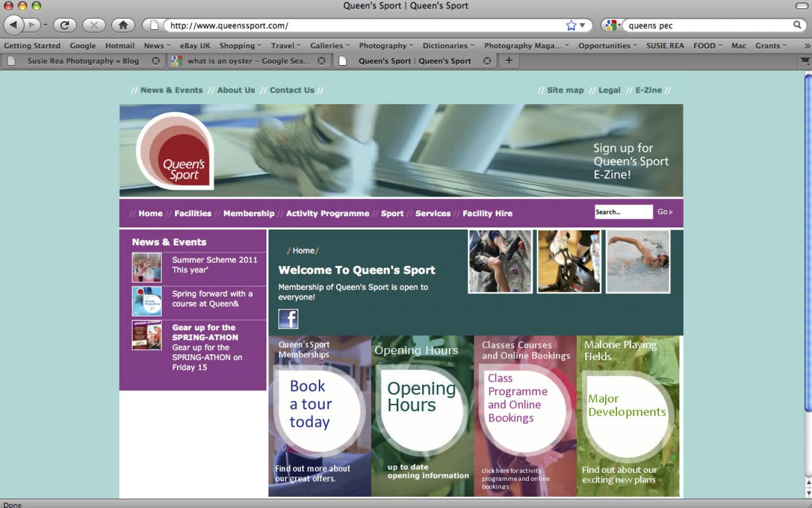Open the Membership navigation menu item
812x508 pixels.
[248, 213]
